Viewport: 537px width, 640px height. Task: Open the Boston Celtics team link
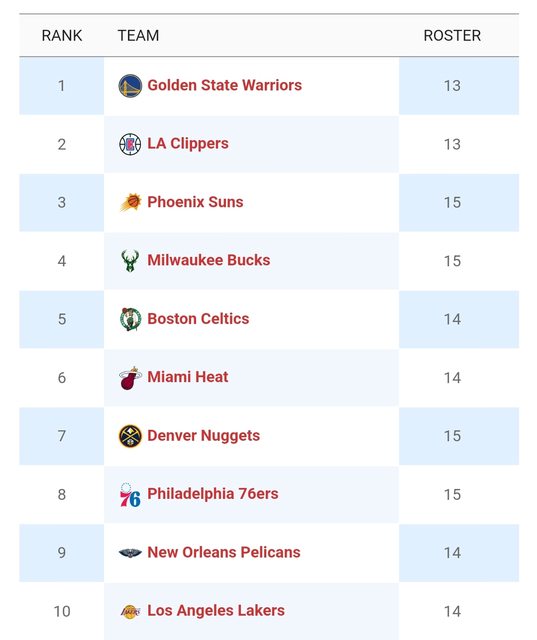(198, 319)
